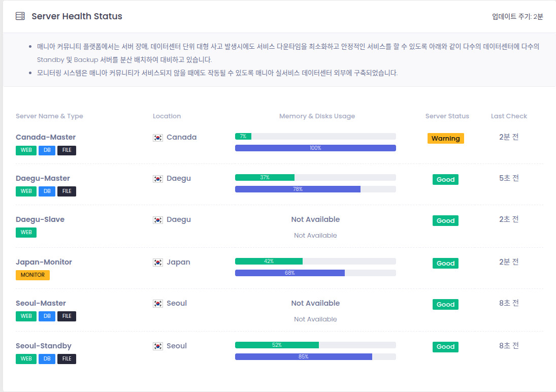Click the flag icon in Seoul-Master row
The image size is (556, 392).
[158, 304]
